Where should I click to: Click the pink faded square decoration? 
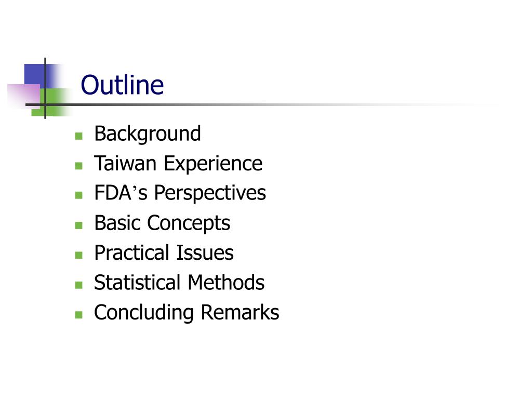(x=24, y=96)
